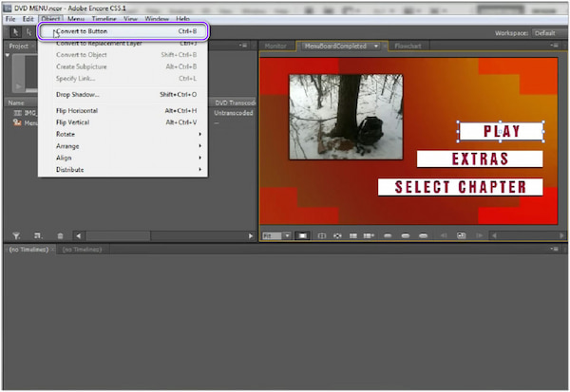Select the IMG video asset row
The height and width of the screenshot is (392, 570).
pos(25,113)
